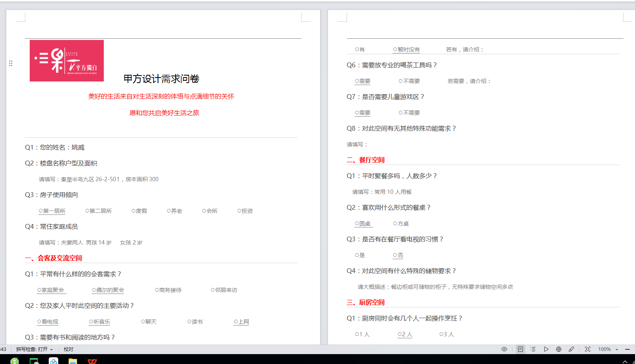Image resolution: width=635 pixels, height=364 pixels.
Task: Choose the 读书 option
Action: click(195, 322)
